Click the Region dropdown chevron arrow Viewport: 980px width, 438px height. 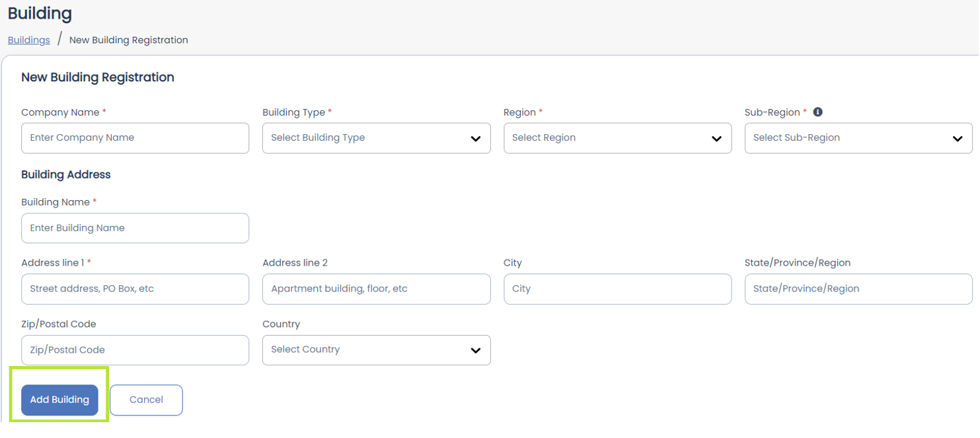[x=716, y=139]
